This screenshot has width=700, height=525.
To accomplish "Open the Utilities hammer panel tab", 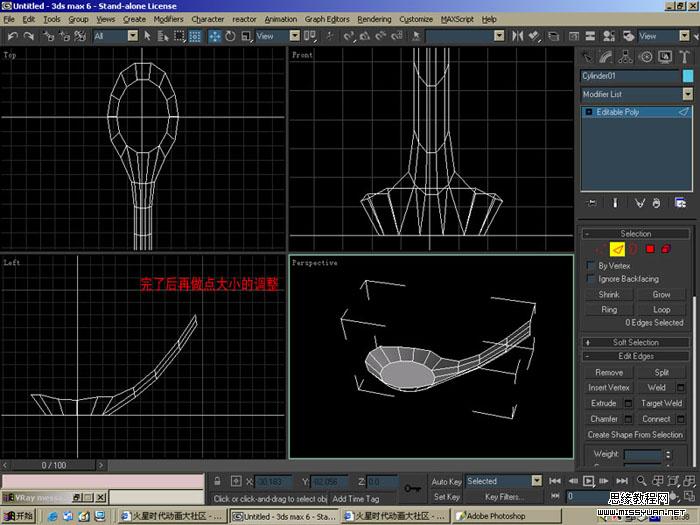I will click(x=684, y=57).
